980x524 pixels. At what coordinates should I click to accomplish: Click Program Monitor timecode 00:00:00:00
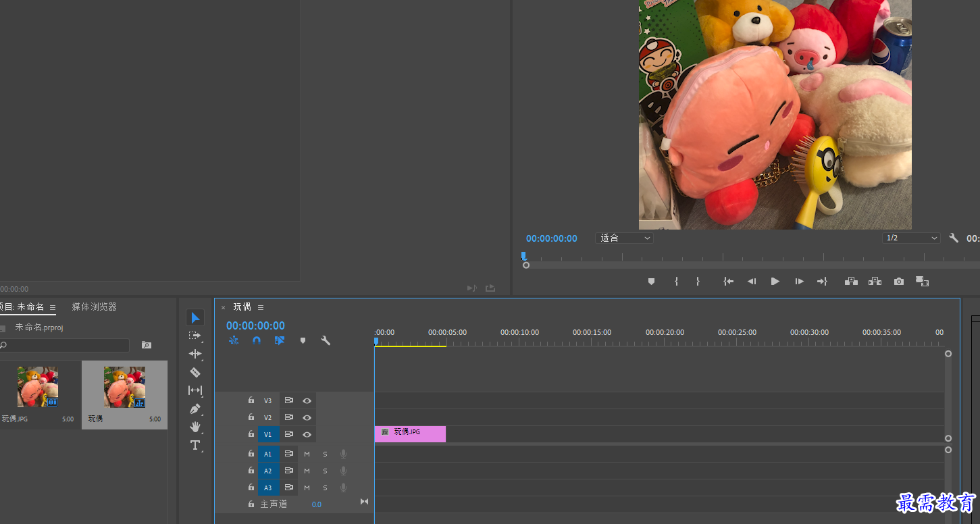click(552, 238)
